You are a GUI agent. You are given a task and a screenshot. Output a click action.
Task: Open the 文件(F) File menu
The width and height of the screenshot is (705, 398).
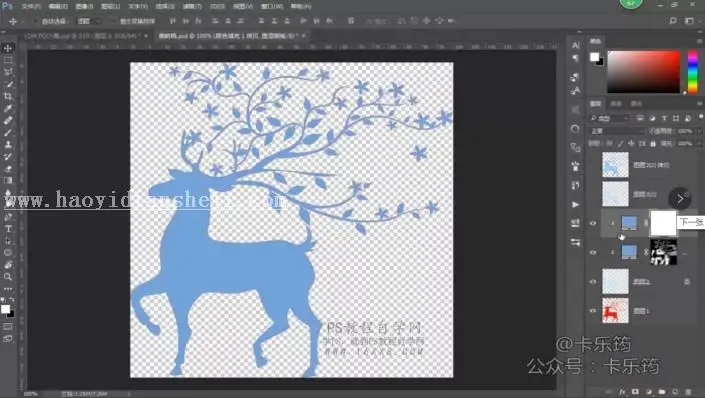pyautogui.click(x=31, y=7)
